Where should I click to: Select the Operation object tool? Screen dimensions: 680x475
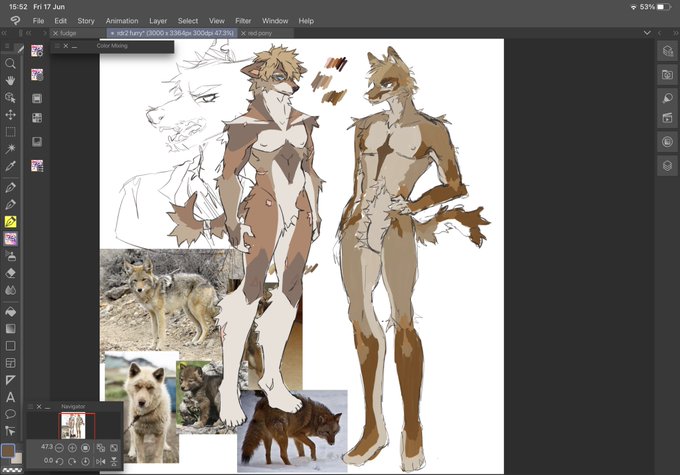coord(10,98)
